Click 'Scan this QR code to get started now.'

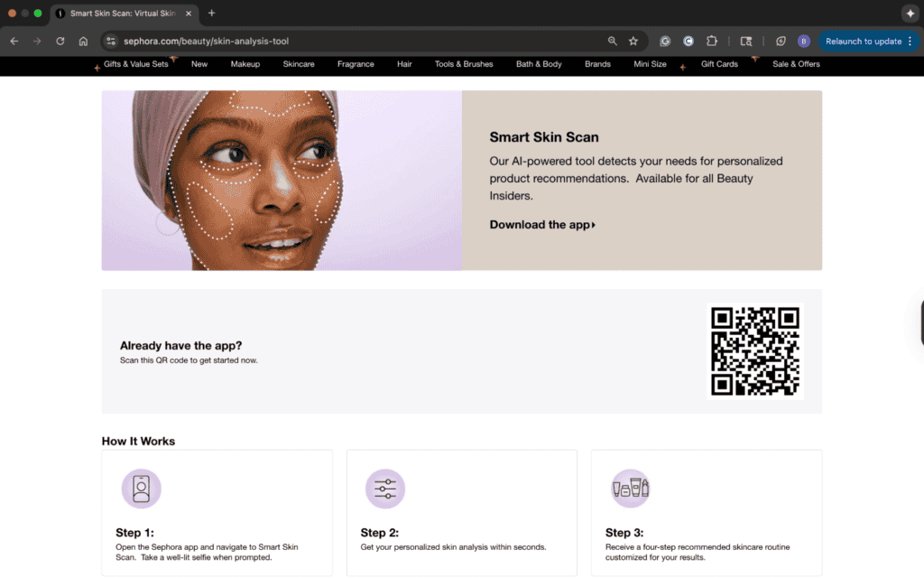(x=189, y=360)
